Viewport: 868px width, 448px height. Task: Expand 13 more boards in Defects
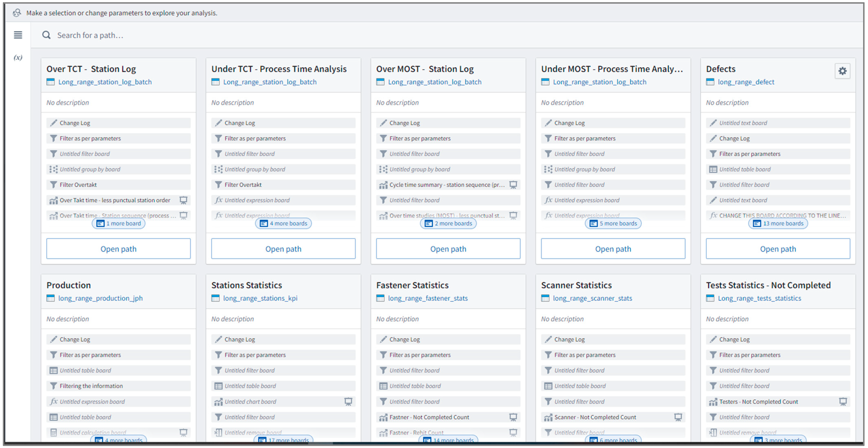click(778, 223)
